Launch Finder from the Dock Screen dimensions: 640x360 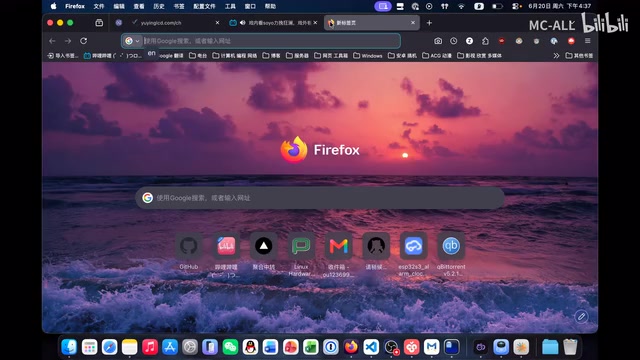click(69, 347)
